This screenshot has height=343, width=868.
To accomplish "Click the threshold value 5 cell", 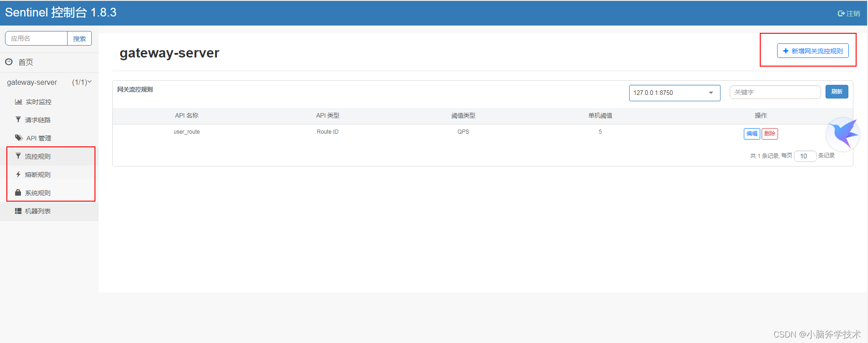I will click(600, 132).
